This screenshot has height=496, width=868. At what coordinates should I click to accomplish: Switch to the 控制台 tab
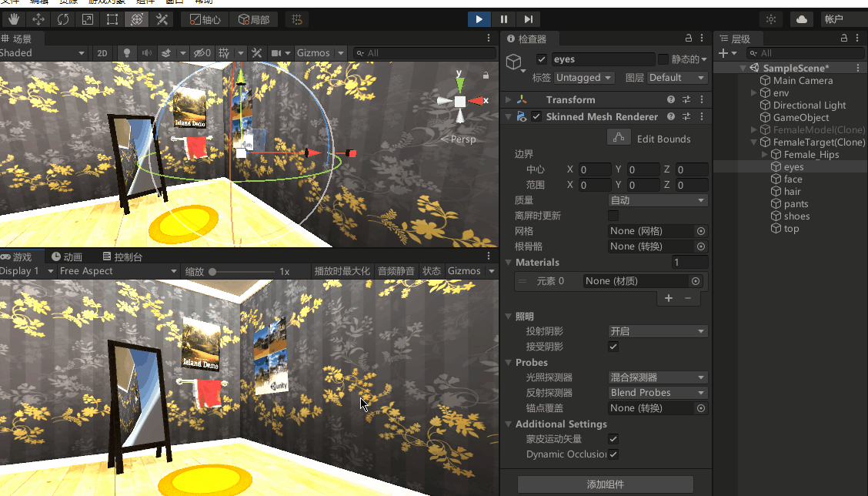coord(123,256)
